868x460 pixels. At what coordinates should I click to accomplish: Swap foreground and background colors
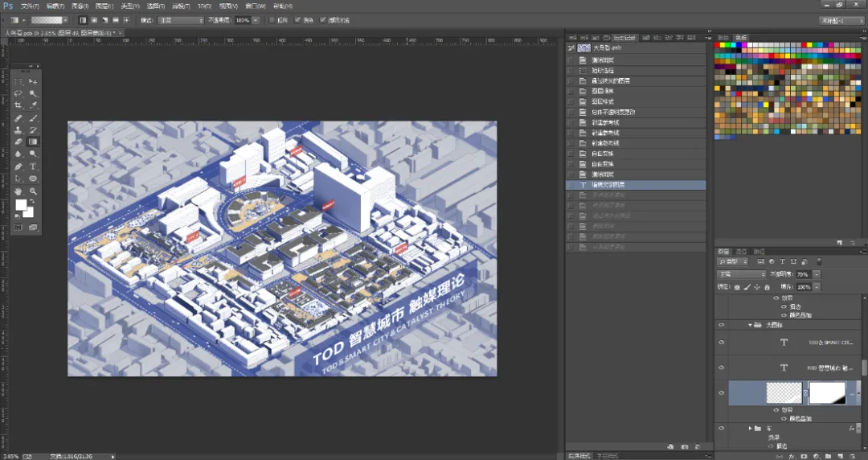pyautogui.click(x=31, y=201)
